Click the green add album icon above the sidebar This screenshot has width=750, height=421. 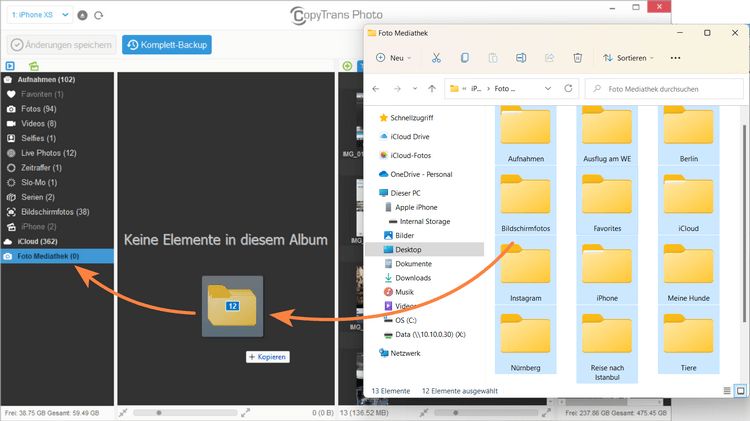pyautogui.click(x=33, y=66)
